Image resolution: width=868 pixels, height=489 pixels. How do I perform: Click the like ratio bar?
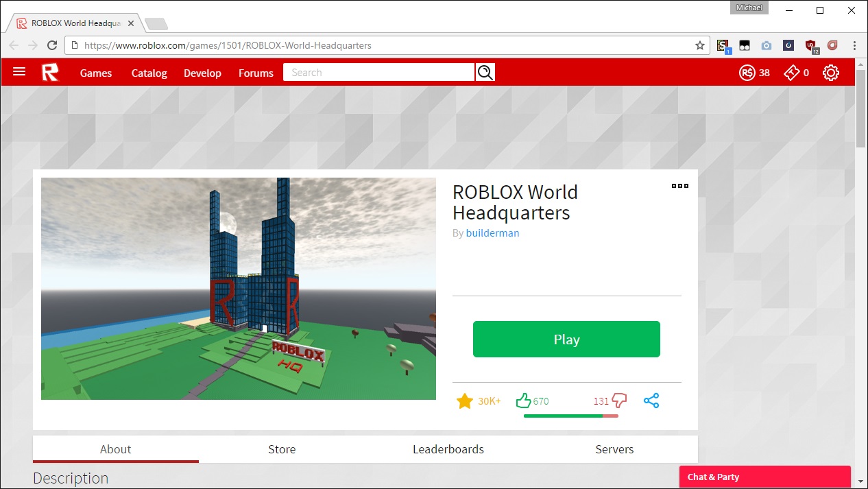[570, 415]
